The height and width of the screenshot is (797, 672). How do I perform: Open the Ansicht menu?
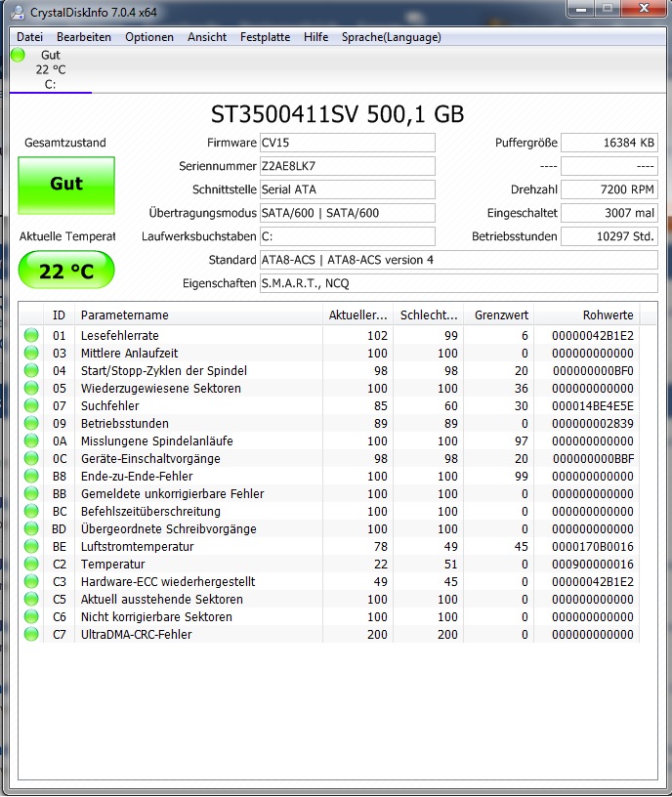pyautogui.click(x=207, y=37)
